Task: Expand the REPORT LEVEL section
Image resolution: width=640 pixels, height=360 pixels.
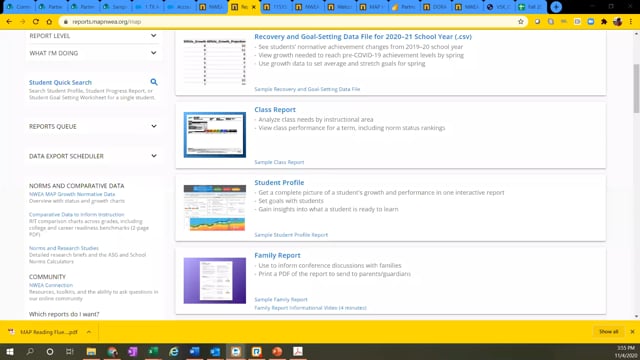Action: coord(93,36)
